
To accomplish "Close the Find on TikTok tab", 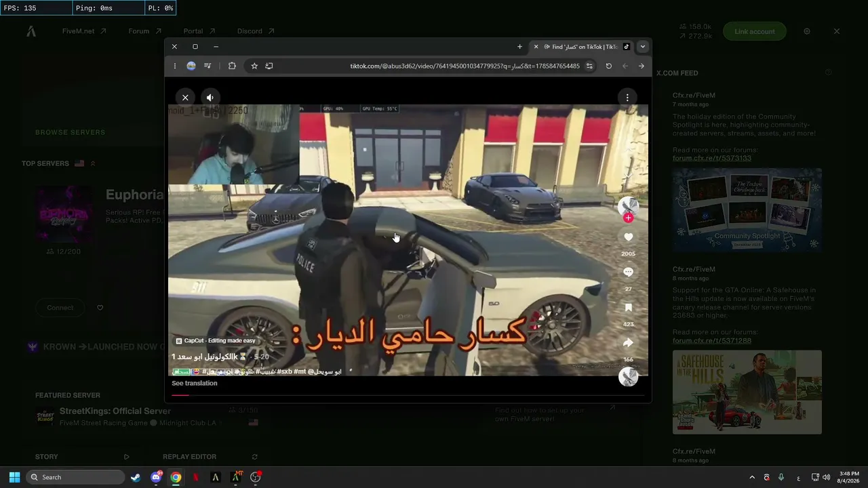I will 536,47.
